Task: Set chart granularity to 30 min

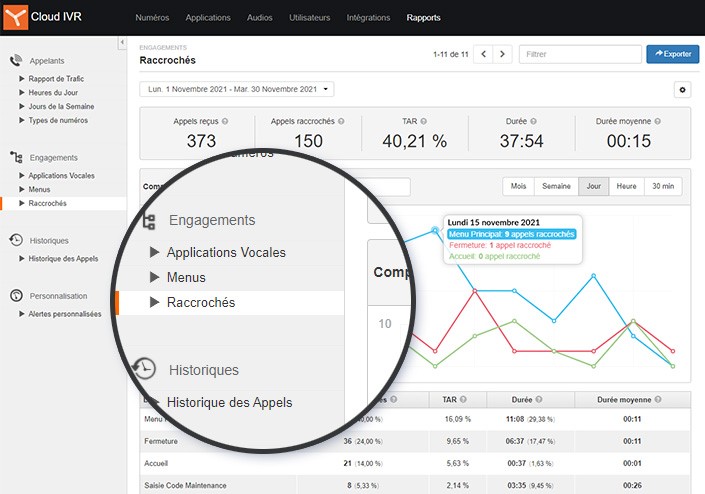Action: [662, 186]
